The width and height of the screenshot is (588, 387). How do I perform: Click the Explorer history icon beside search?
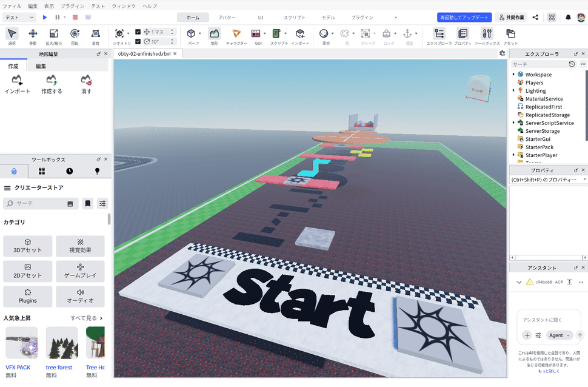click(x=572, y=64)
